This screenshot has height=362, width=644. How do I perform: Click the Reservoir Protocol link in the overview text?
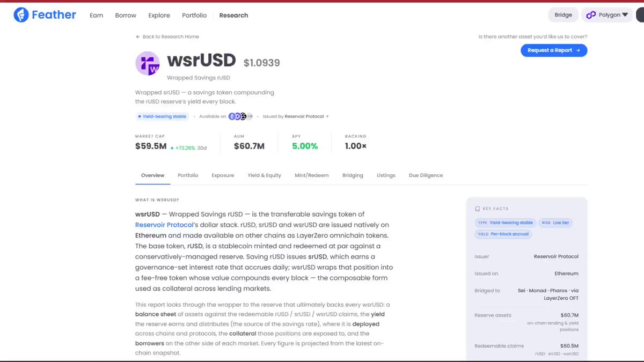164,225
